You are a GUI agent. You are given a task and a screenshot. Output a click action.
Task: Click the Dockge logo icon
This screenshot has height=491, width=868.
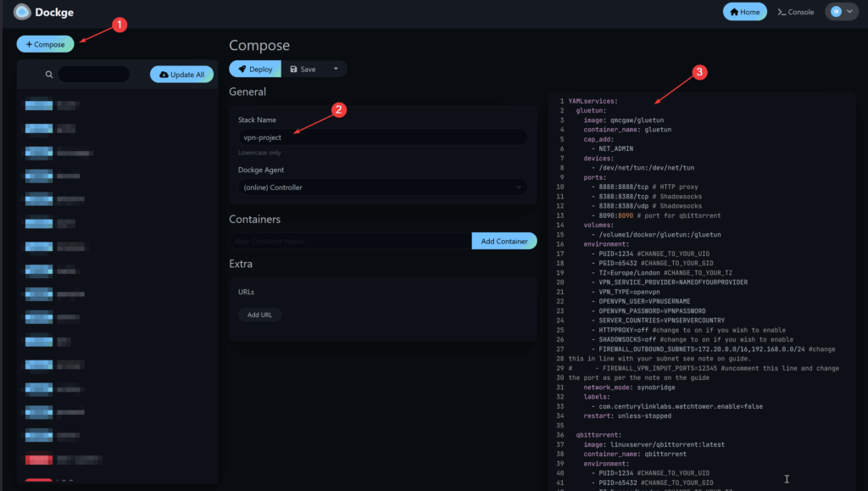point(22,12)
